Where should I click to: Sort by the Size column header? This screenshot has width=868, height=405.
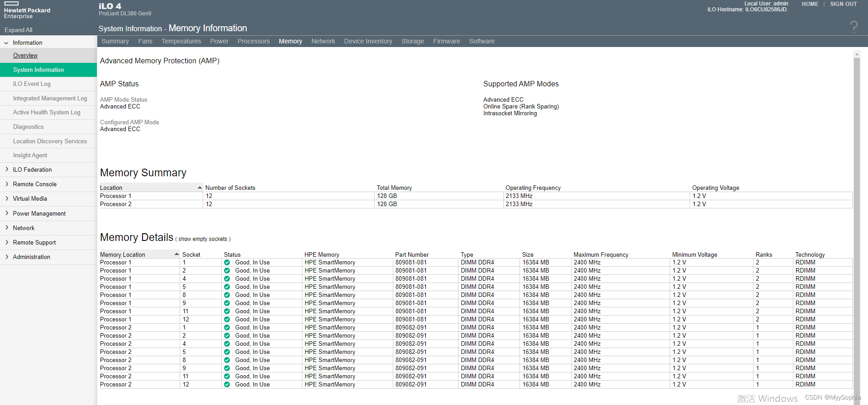tap(528, 254)
